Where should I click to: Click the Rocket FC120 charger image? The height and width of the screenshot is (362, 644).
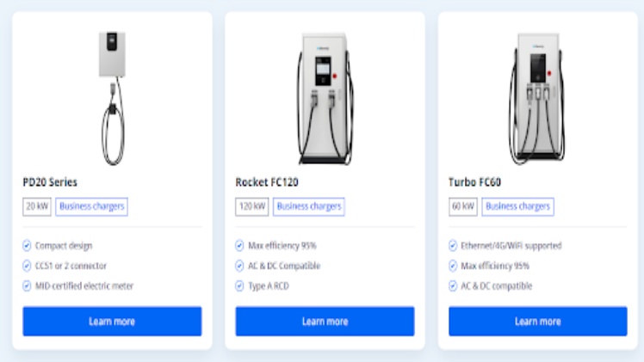click(x=325, y=96)
